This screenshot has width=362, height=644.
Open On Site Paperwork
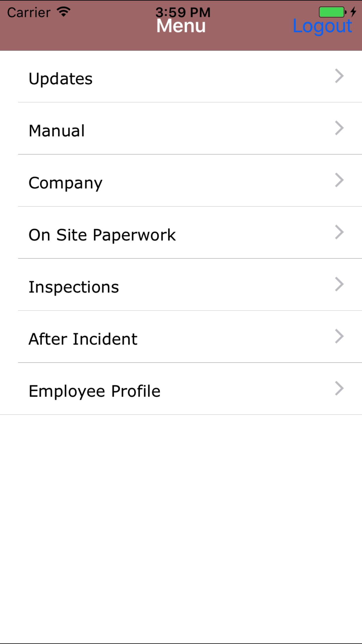tap(102, 235)
